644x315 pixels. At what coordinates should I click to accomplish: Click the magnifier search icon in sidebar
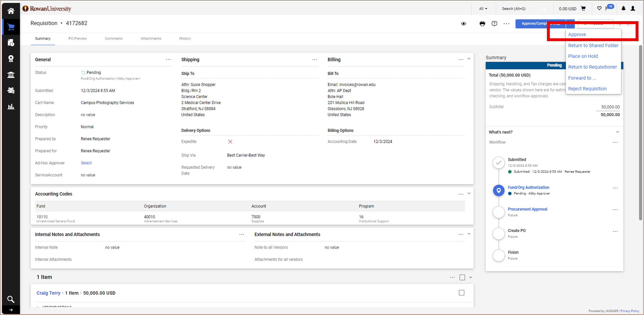pyautogui.click(x=11, y=299)
